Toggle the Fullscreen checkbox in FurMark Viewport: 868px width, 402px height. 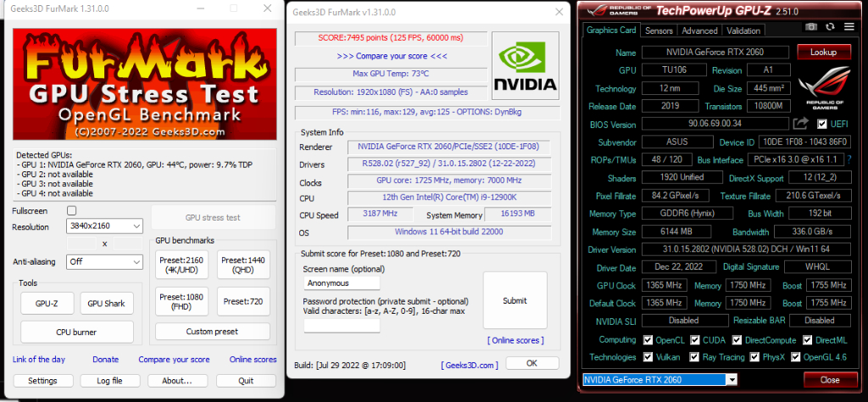(71, 211)
